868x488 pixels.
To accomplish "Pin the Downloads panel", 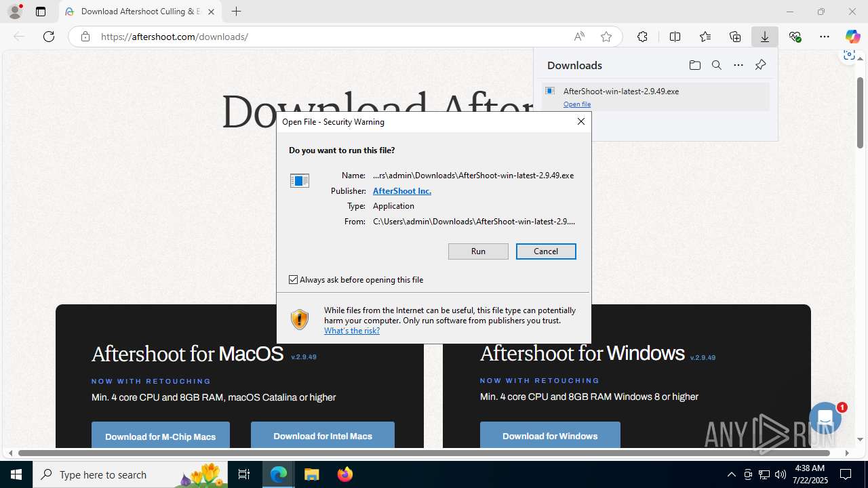I will tap(760, 65).
